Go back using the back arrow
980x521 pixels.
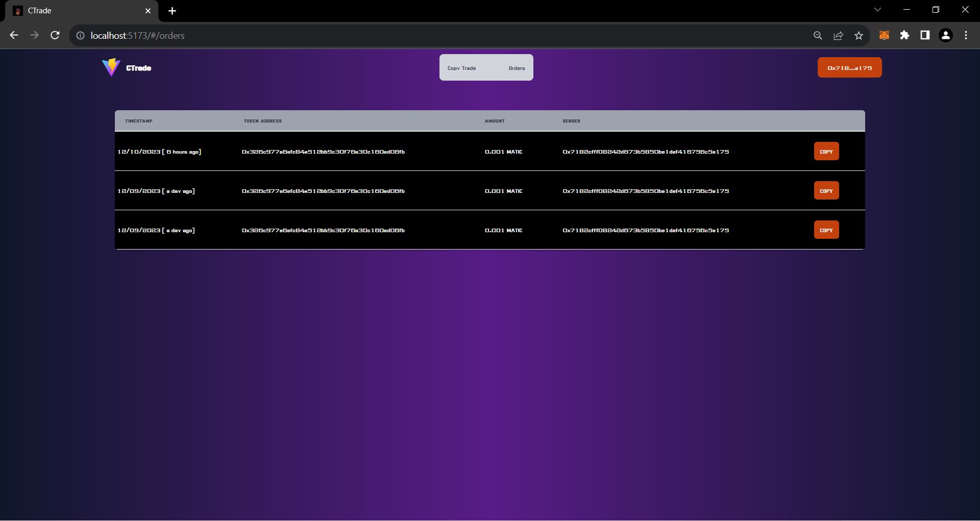[14, 35]
